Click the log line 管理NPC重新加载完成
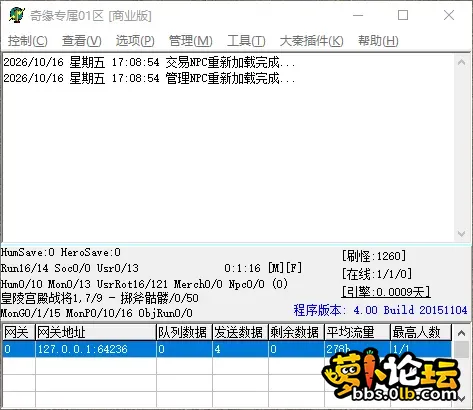473x410 pixels. pos(149,78)
